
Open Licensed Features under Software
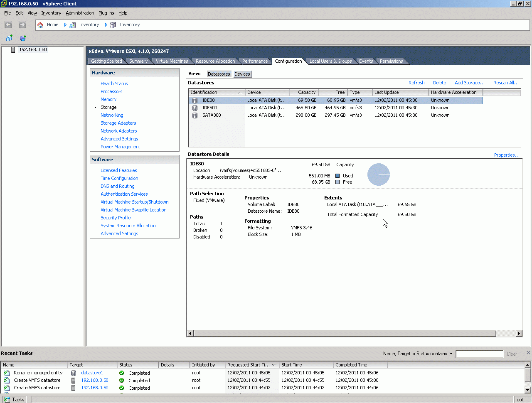pyautogui.click(x=119, y=170)
